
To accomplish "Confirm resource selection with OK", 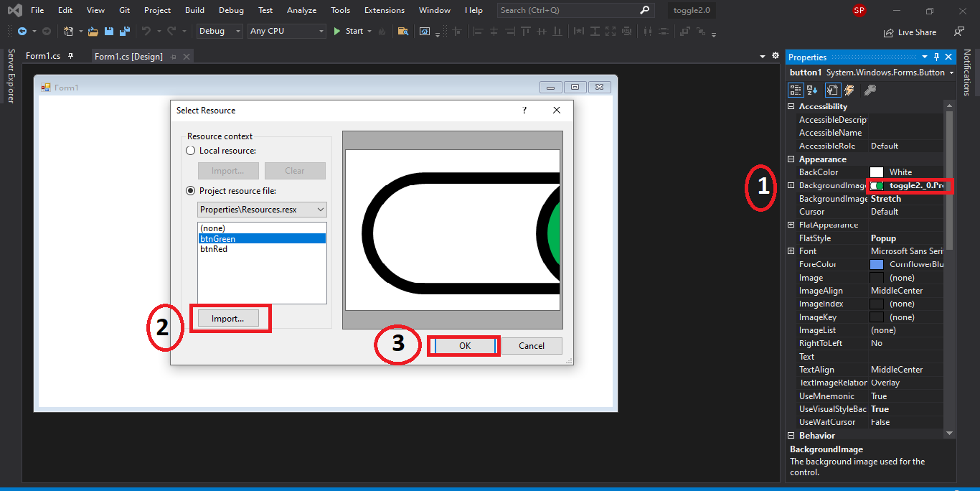I will click(x=463, y=345).
